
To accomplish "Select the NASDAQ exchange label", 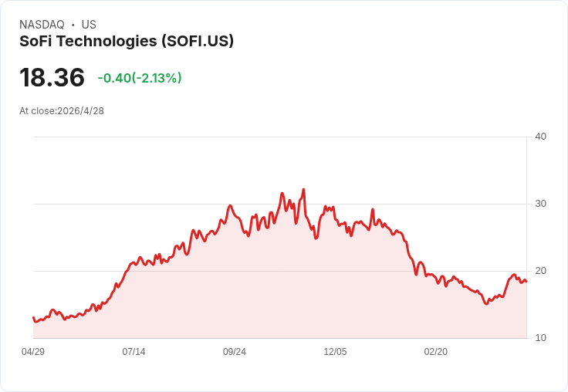I will [x=42, y=25].
